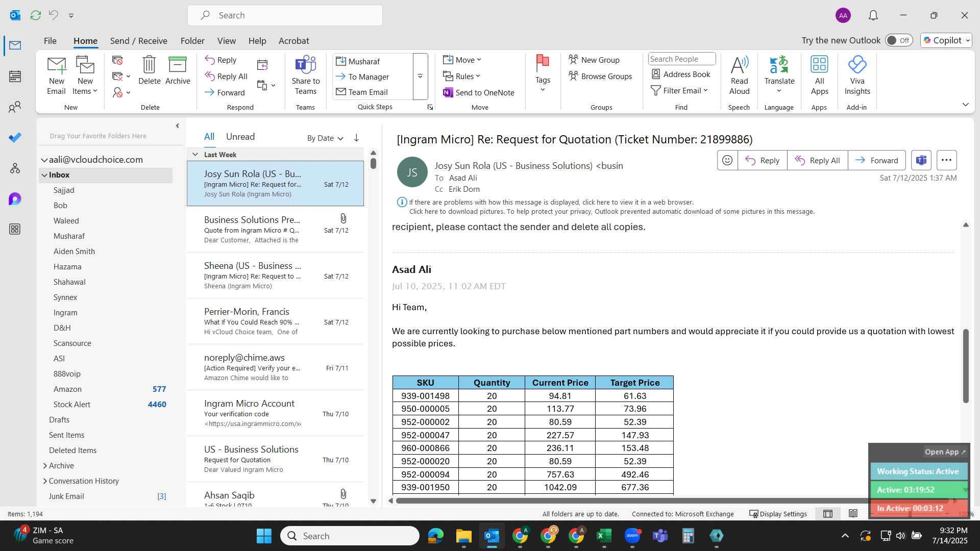Open the Translate tool
980x551 pixels.
[x=779, y=74]
